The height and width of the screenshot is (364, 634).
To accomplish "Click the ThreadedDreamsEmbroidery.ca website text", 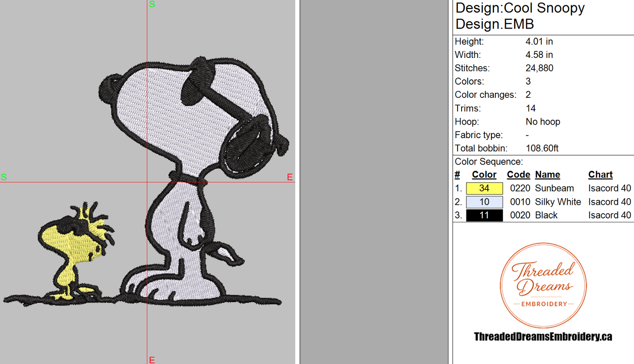I will click(543, 337).
